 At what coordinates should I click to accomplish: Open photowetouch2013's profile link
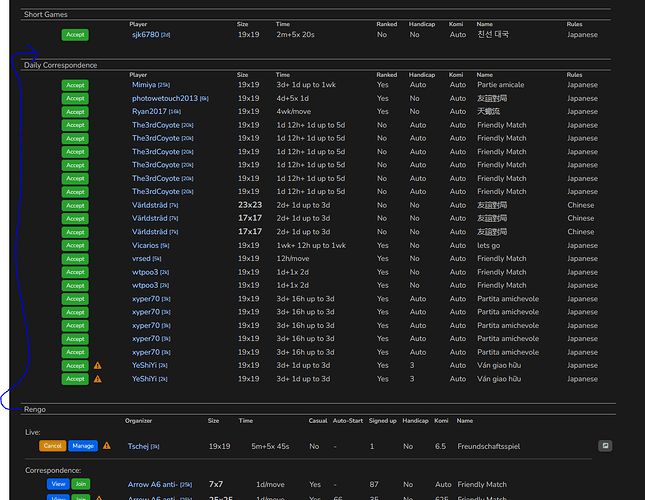point(165,99)
